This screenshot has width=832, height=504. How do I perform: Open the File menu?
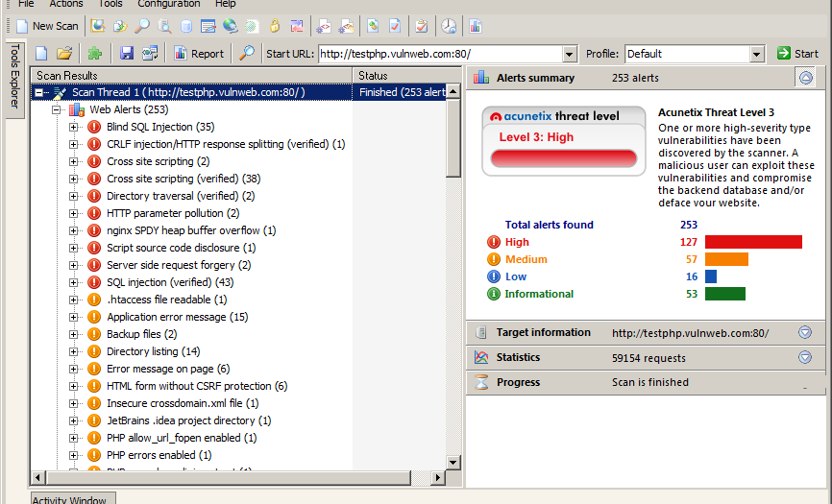pyautogui.click(x=26, y=4)
